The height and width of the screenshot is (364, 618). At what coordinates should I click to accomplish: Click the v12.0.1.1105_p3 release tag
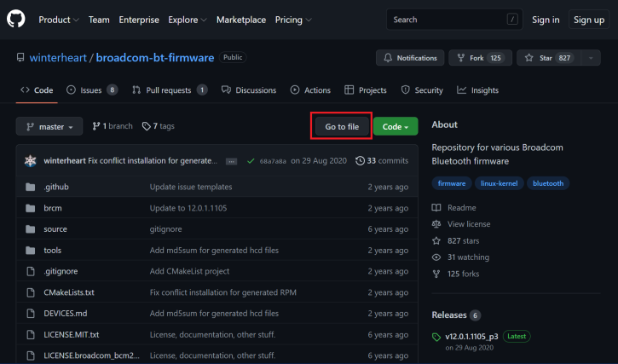coord(471,337)
